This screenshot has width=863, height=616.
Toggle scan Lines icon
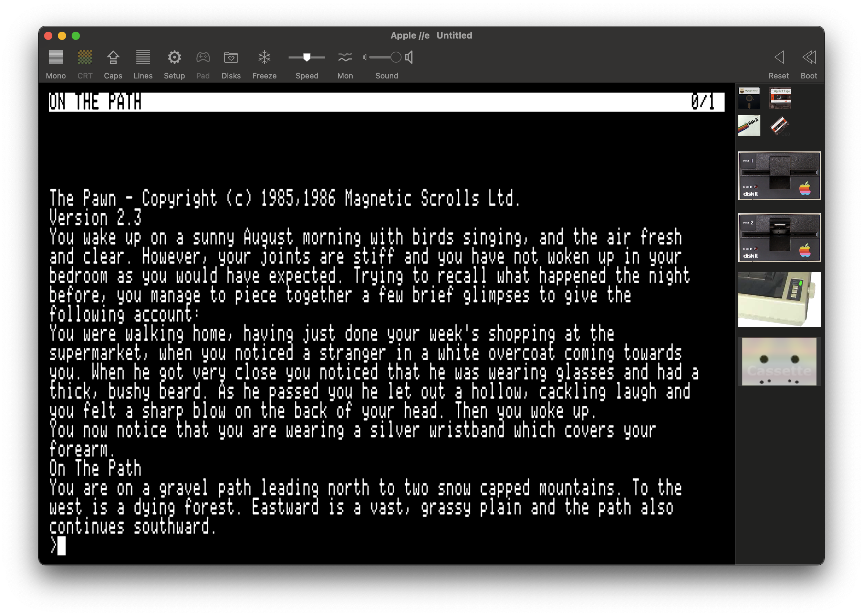pyautogui.click(x=143, y=58)
